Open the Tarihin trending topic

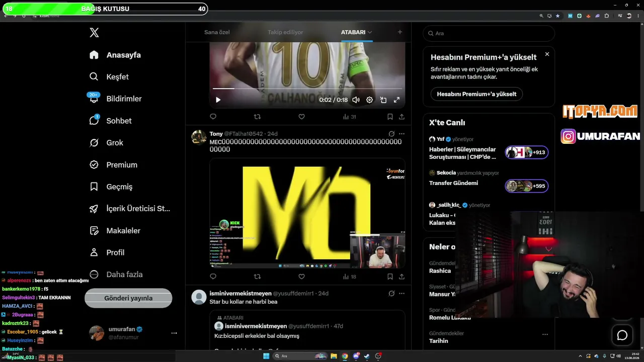(438, 341)
